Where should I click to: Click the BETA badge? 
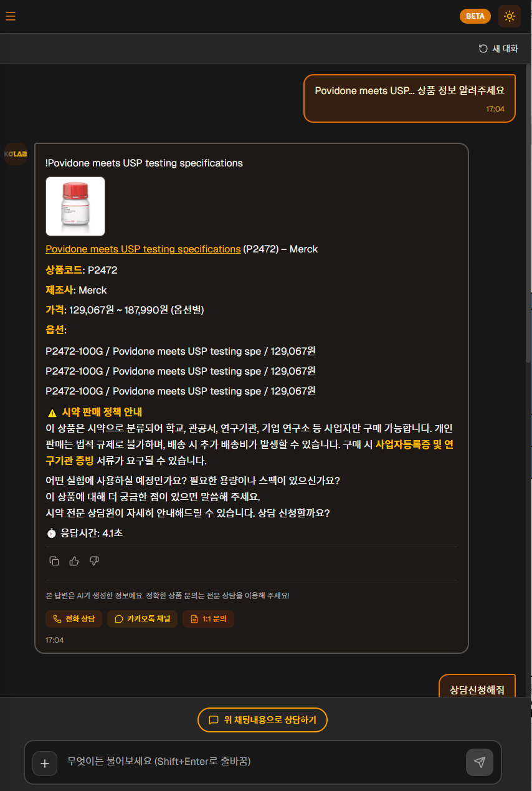[475, 16]
